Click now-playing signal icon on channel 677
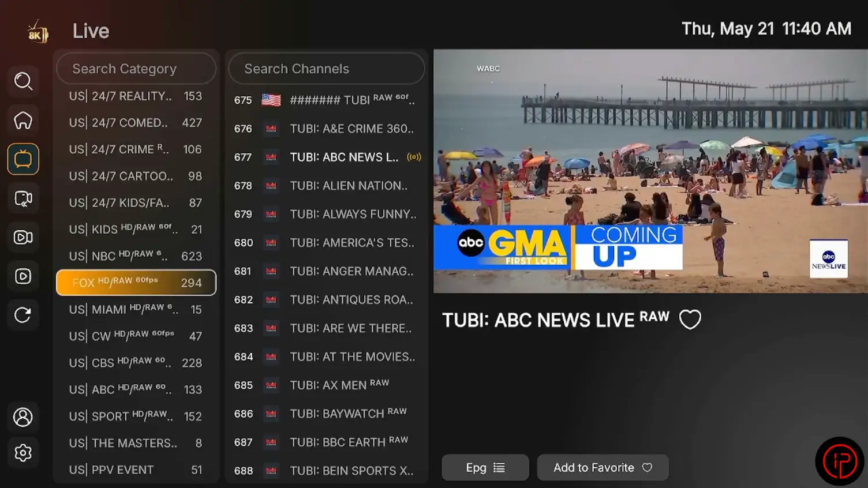The image size is (868, 488). tap(414, 157)
